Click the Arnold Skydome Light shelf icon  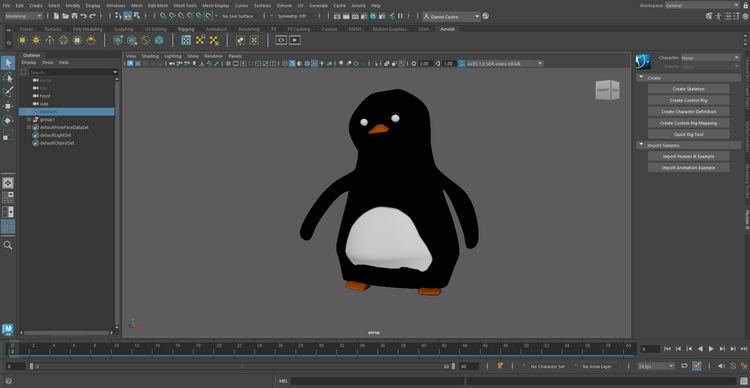[x=64, y=40]
